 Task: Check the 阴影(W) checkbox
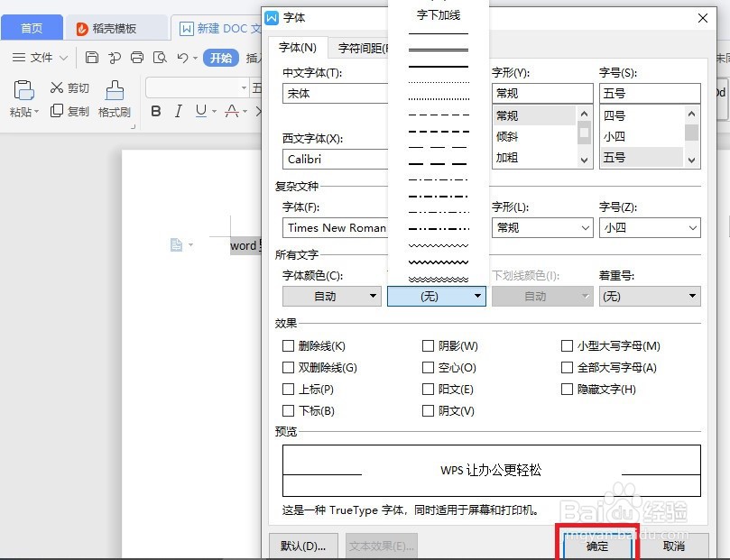tap(428, 345)
